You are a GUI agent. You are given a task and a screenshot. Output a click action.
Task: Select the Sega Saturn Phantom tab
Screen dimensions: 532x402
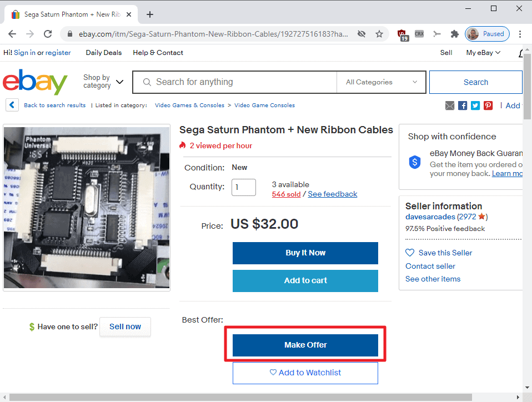pos(71,14)
